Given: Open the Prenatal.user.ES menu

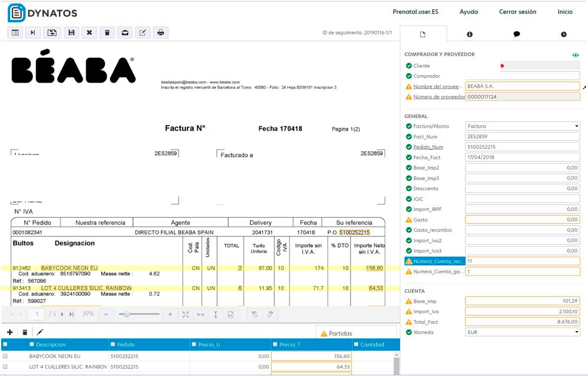Looking at the screenshot, I should click(416, 11).
